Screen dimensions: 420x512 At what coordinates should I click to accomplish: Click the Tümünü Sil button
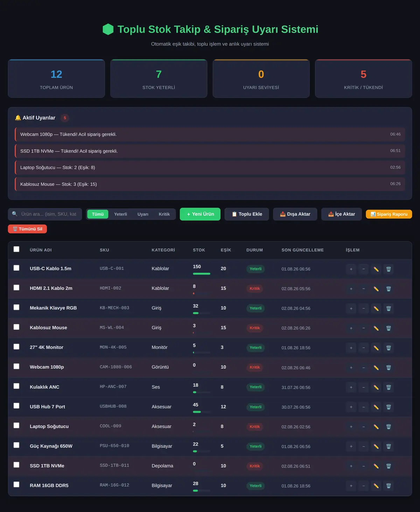tap(27, 229)
